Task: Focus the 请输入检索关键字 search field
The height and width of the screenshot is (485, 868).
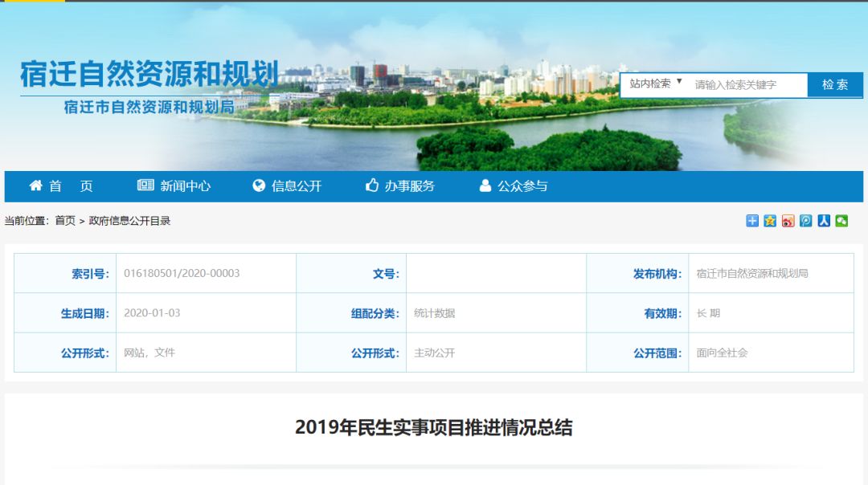Action: (x=747, y=84)
